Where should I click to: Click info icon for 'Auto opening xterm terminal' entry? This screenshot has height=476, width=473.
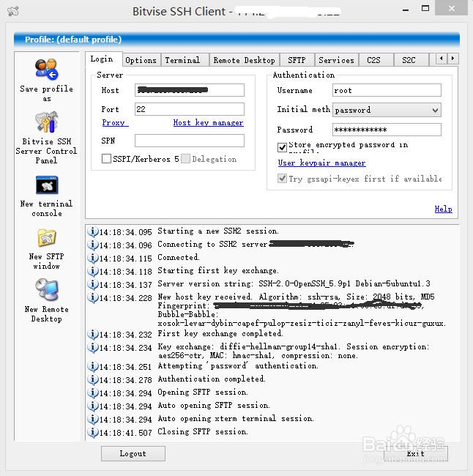[92, 419]
